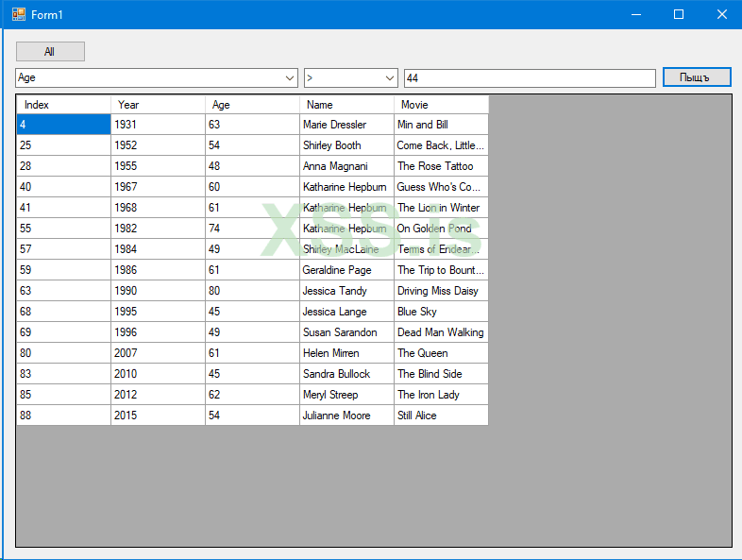The height and width of the screenshot is (560, 742).
Task: Select the Susan Sarandon cell
Action: click(x=346, y=332)
